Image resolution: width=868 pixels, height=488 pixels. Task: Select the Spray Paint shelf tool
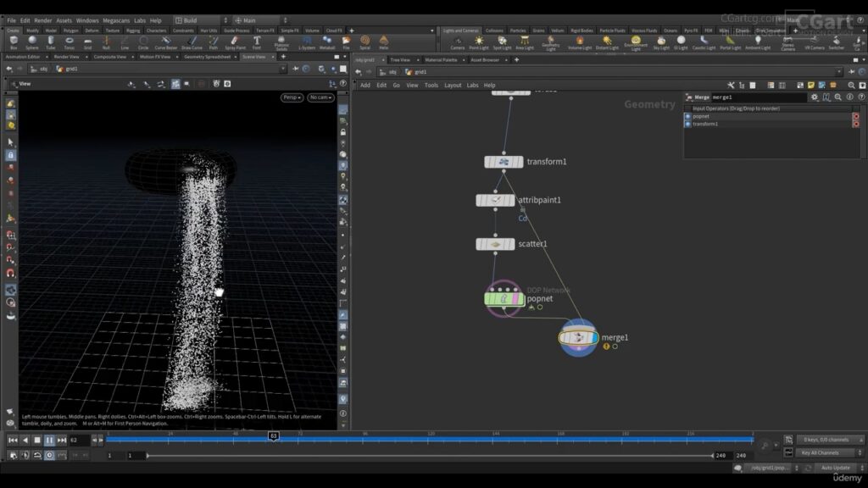coord(235,42)
